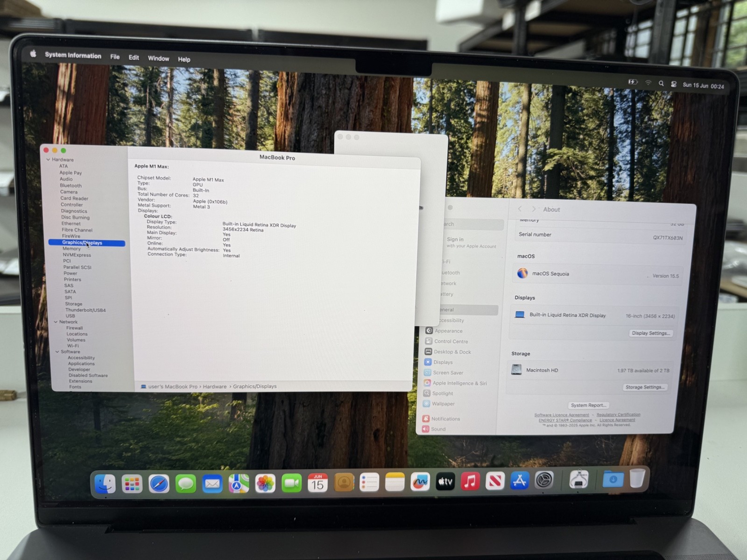Image resolution: width=747 pixels, height=560 pixels.
Task: Select Thunderbolt/USB4 in sidebar
Action: [x=85, y=310]
